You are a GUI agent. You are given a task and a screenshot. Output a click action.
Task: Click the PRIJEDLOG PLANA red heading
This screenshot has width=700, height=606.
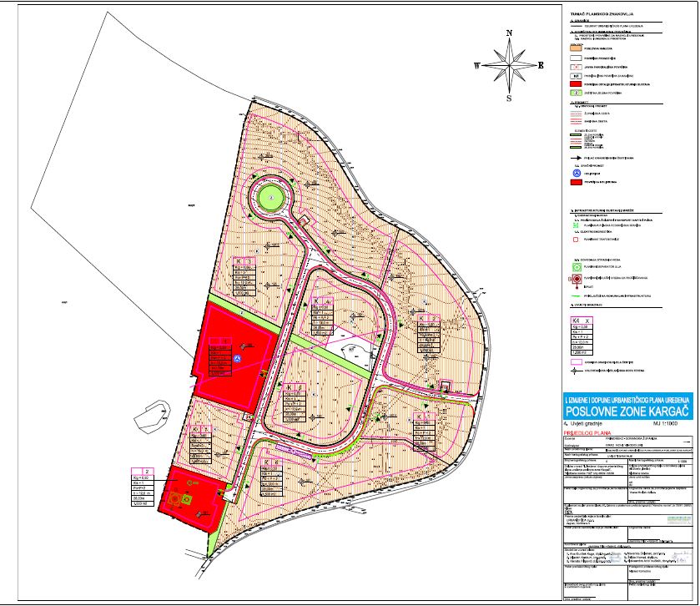click(x=592, y=434)
